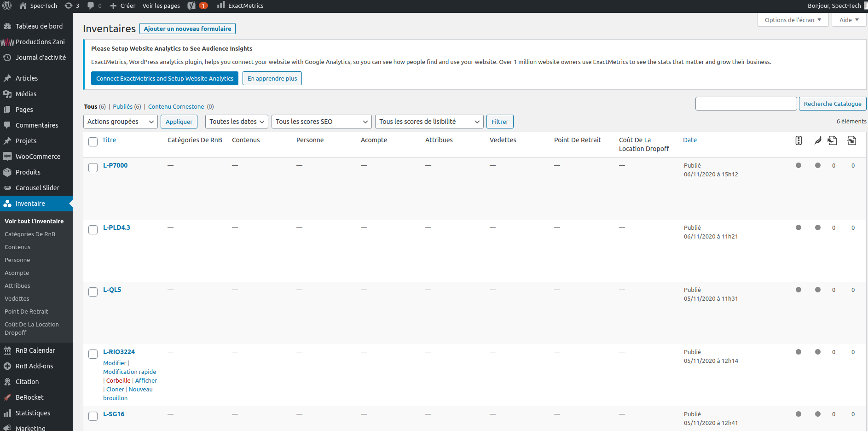Open the Créer admin bar menu
The height and width of the screenshot is (431, 868).
[x=122, y=6]
